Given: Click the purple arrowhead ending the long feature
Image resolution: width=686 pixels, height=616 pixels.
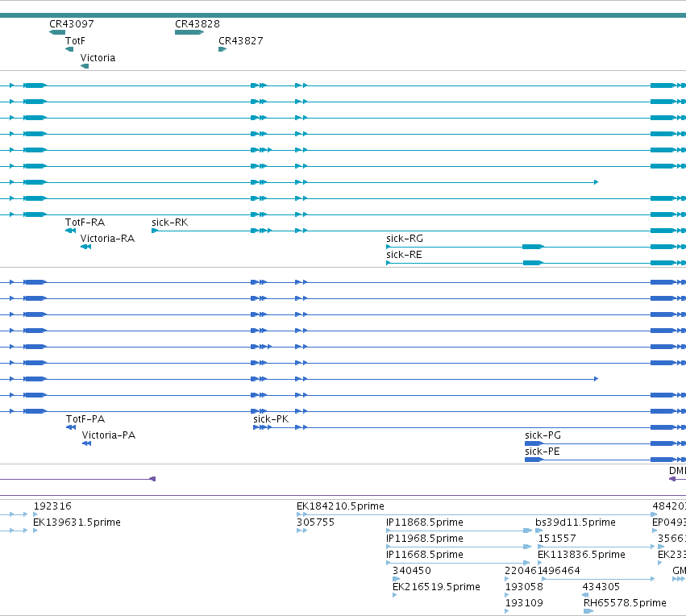Looking at the screenshot, I should pyautogui.click(x=152, y=479).
